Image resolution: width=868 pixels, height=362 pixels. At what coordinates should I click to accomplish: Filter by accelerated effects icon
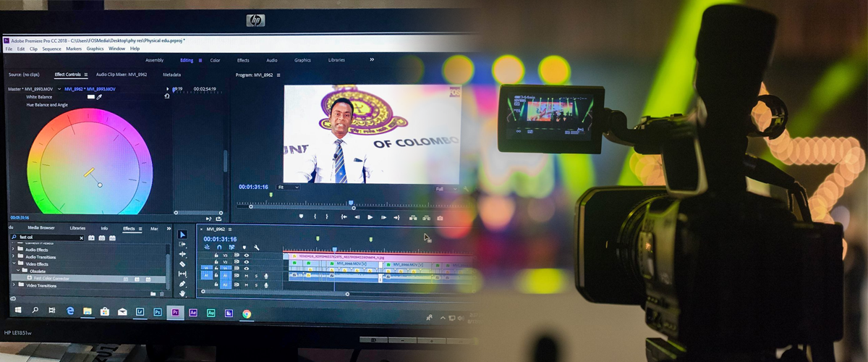coord(91,237)
